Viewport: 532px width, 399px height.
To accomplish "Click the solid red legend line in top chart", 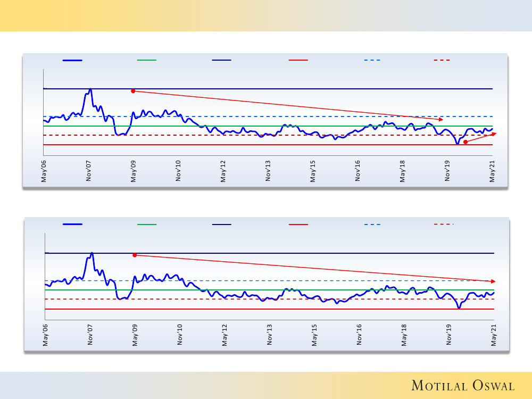I will pos(298,60).
